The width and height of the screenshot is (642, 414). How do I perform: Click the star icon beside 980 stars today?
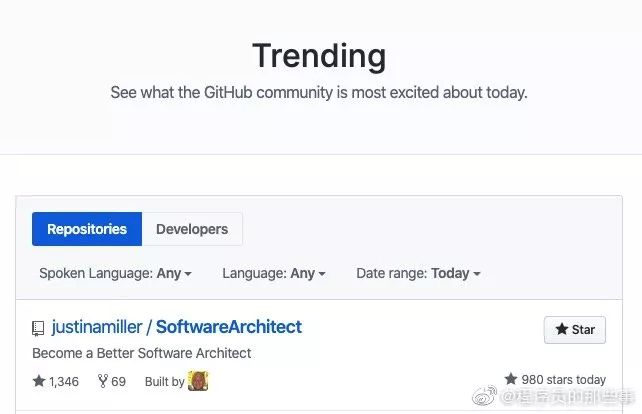click(x=511, y=380)
